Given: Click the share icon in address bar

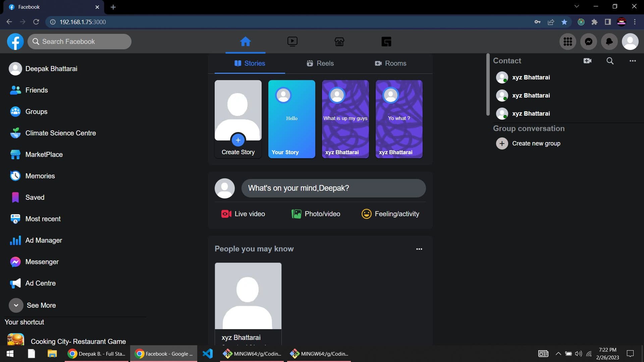Looking at the screenshot, I should pyautogui.click(x=551, y=22).
